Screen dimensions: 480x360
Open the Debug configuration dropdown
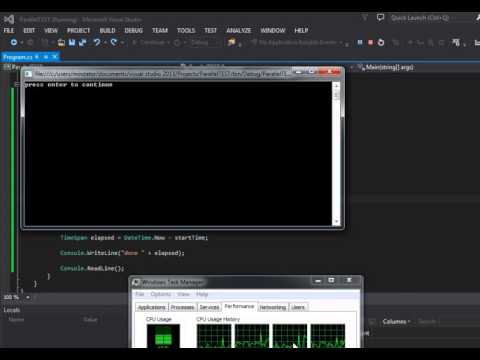(204, 42)
